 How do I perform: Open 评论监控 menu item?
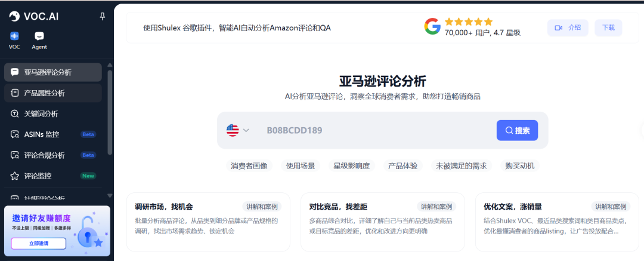53,176
